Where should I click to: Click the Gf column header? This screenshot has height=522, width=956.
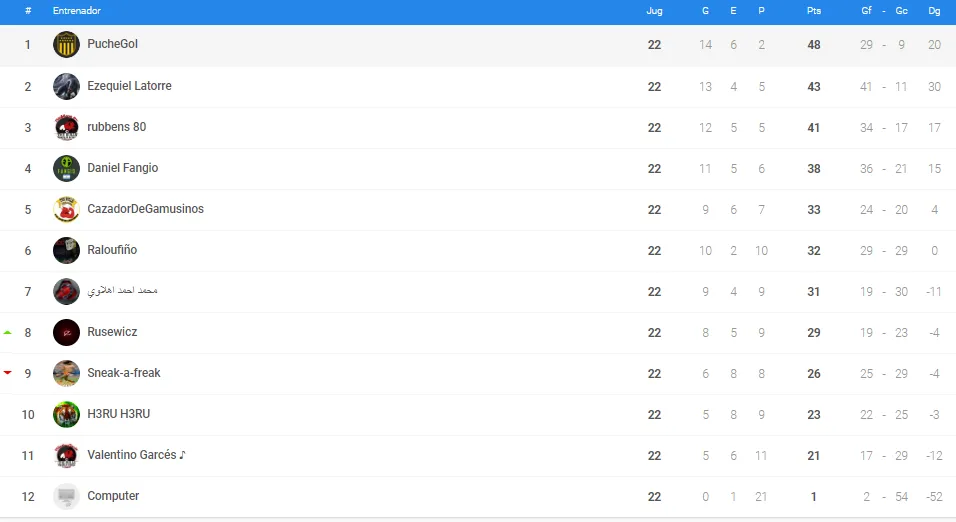[866, 11]
